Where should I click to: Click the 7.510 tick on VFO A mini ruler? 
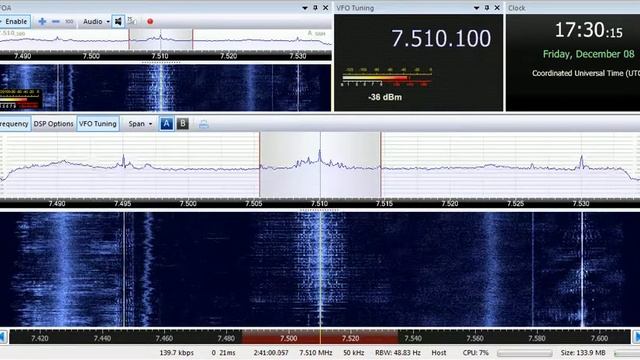(160, 56)
